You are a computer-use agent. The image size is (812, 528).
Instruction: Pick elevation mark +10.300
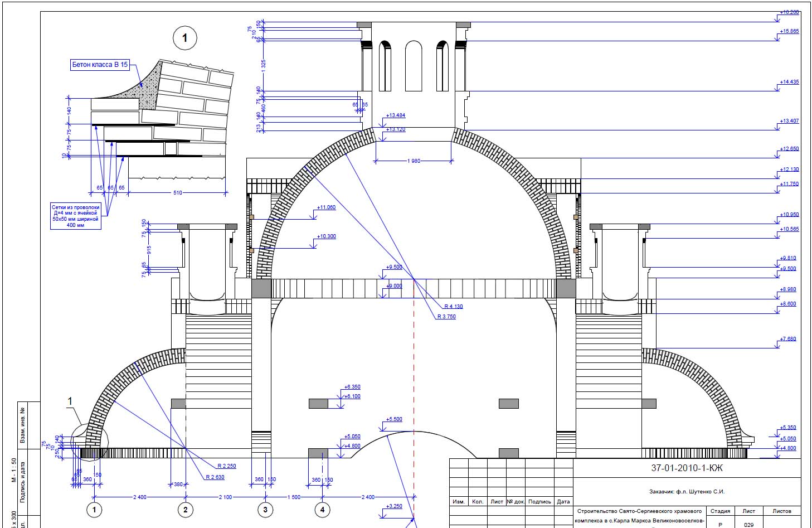(327, 236)
